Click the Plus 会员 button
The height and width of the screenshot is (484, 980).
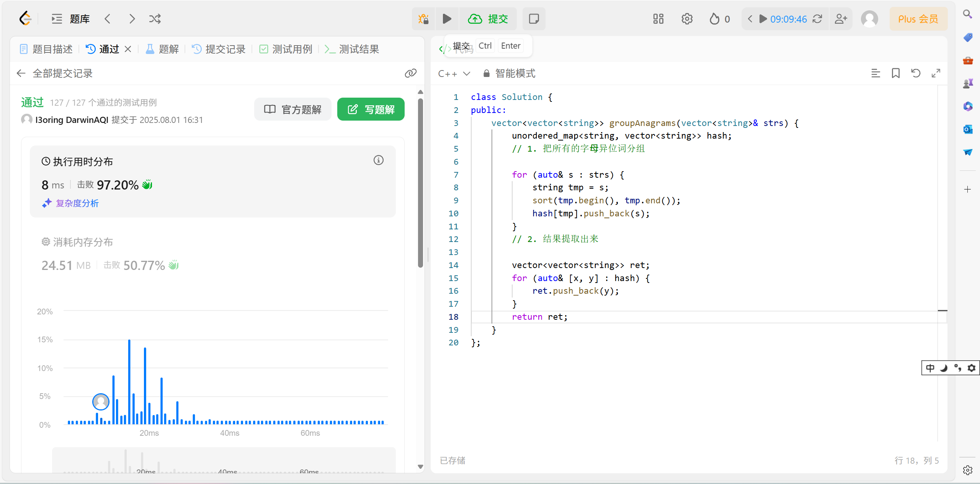(x=918, y=19)
